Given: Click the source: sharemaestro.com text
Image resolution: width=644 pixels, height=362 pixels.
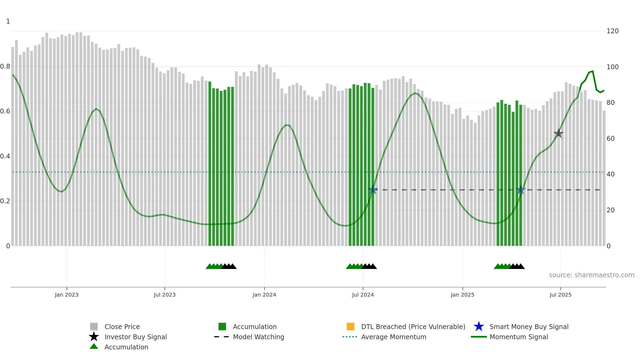Looking at the screenshot, I should pos(592,275).
